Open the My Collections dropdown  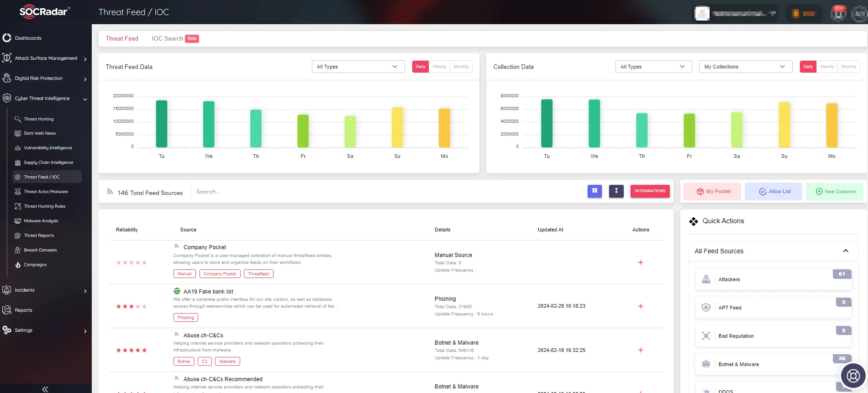(x=745, y=67)
